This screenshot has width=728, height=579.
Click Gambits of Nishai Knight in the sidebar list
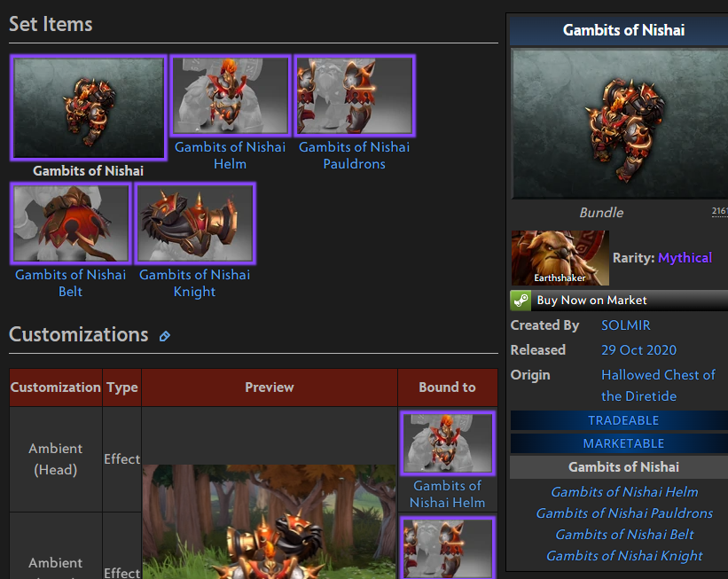coord(623,556)
